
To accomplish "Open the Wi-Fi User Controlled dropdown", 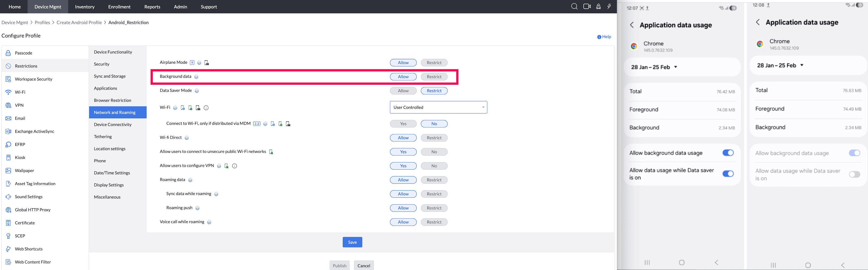I will coord(438,107).
